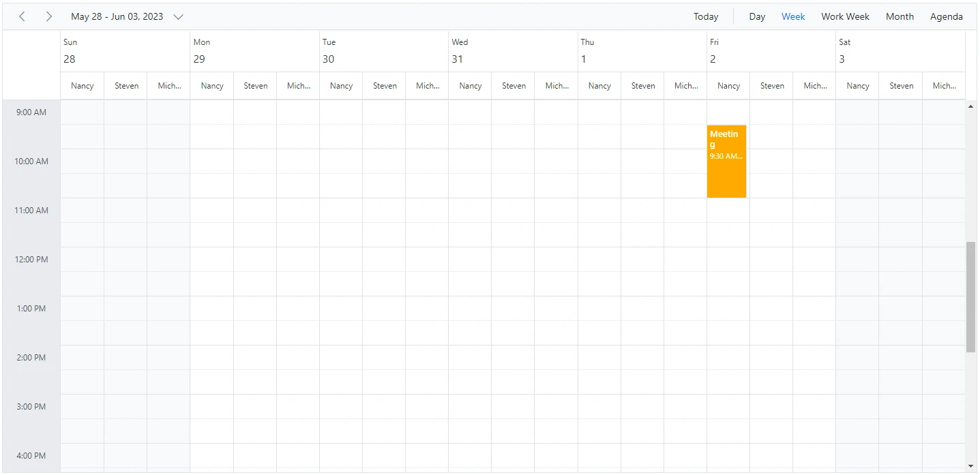Click Steven resource under Wed 31

point(514,86)
